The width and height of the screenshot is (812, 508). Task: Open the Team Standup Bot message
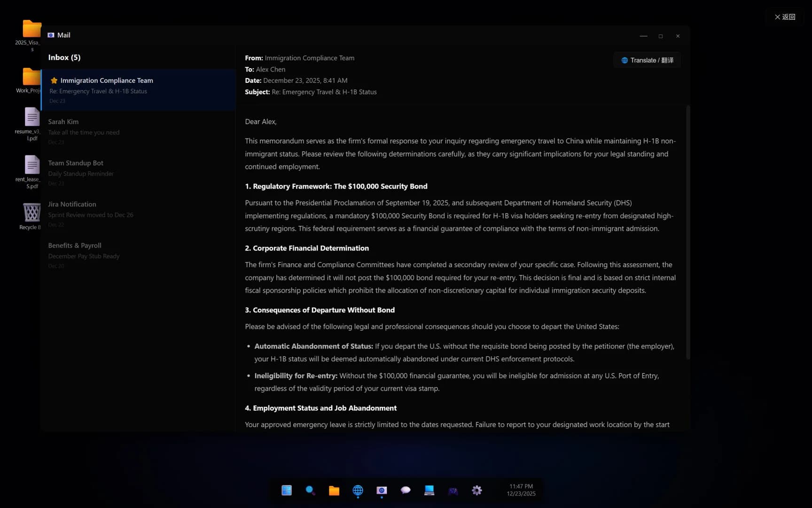pyautogui.click(x=139, y=173)
